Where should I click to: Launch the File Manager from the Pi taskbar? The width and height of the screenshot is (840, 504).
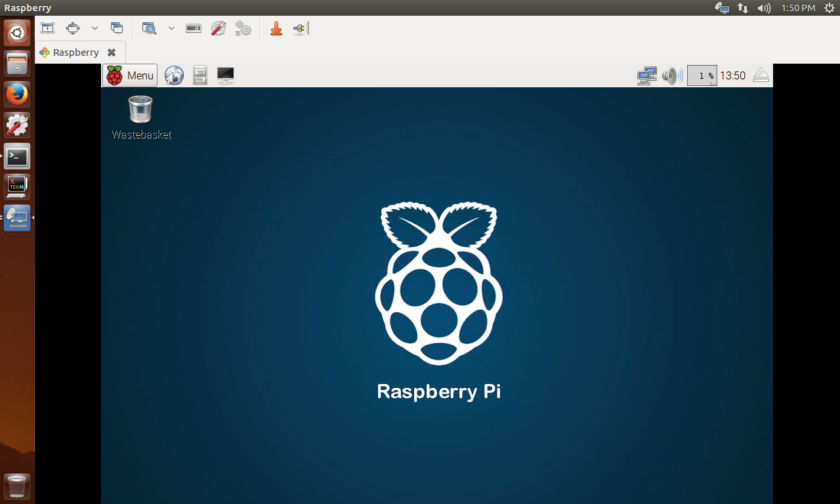pos(199,75)
